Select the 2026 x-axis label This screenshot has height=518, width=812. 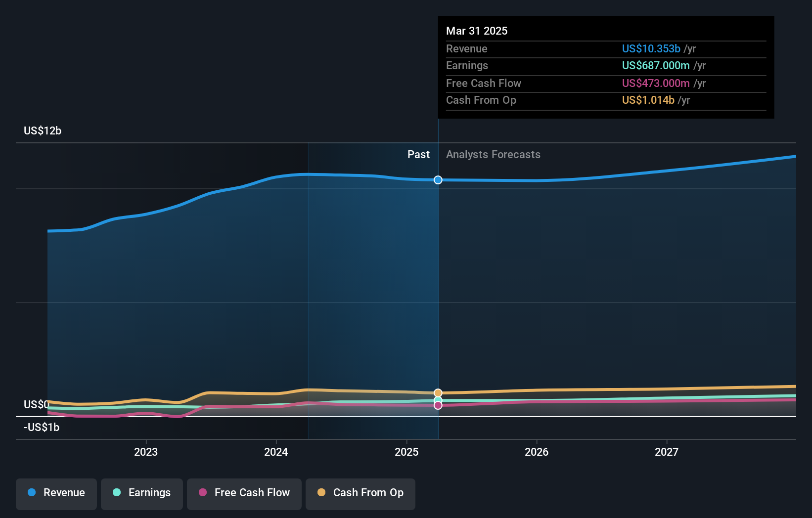(x=537, y=452)
